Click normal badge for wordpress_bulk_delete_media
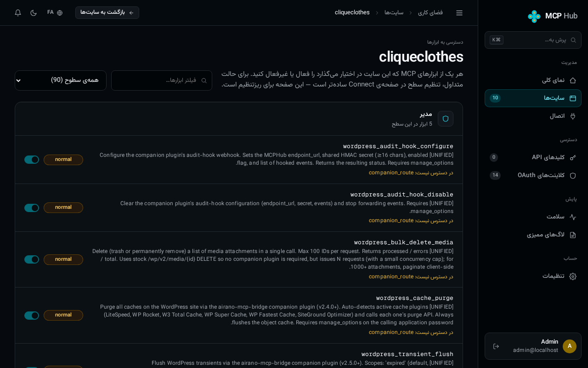The width and height of the screenshot is (588, 368). pyautogui.click(x=63, y=259)
